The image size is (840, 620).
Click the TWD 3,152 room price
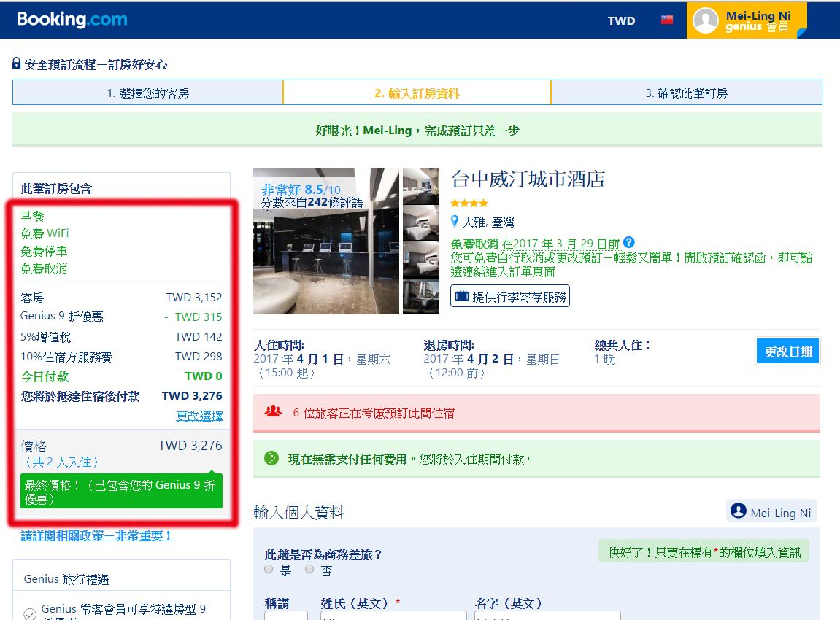point(194,297)
